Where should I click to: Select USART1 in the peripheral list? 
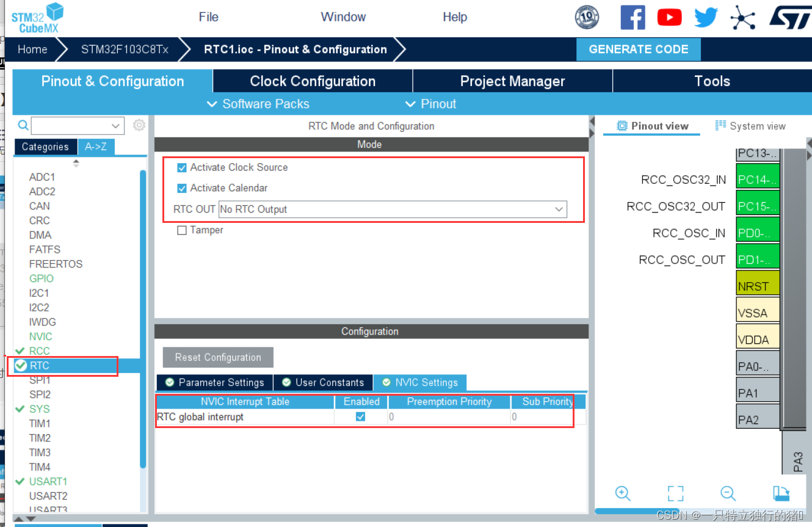click(48, 482)
